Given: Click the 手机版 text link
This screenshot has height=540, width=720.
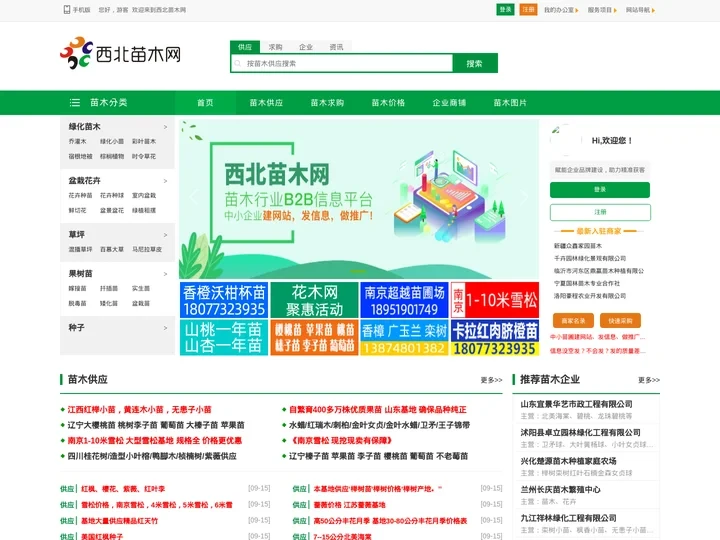Looking at the screenshot, I should pos(81,10).
